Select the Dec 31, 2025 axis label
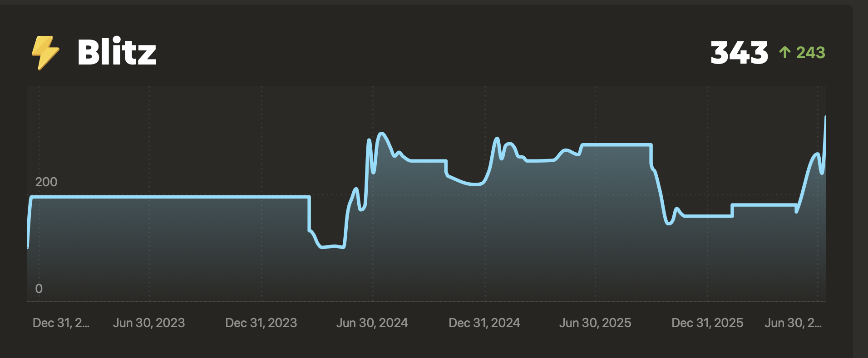The height and width of the screenshot is (358, 868). pos(707,323)
